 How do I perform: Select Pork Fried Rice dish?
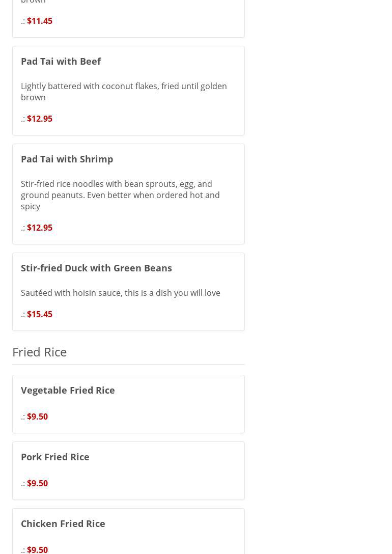(x=55, y=457)
